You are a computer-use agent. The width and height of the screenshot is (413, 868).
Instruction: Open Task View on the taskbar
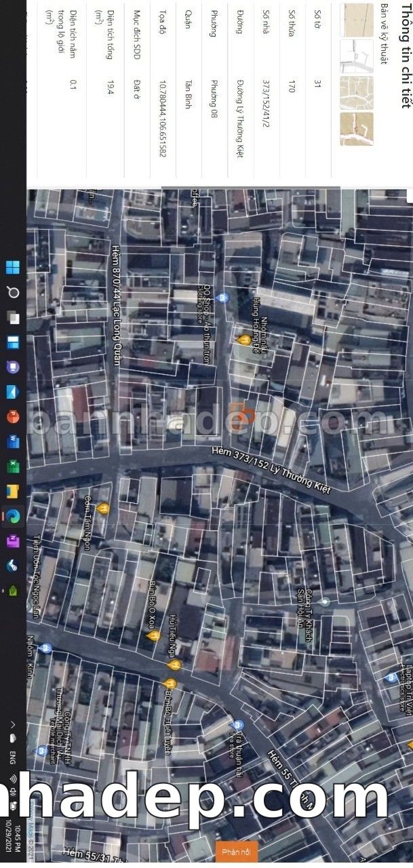pyautogui.click(x=13, y=317)
